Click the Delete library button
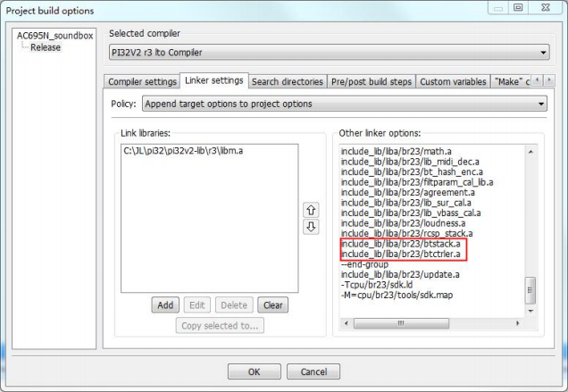 (x=234, y=305)
